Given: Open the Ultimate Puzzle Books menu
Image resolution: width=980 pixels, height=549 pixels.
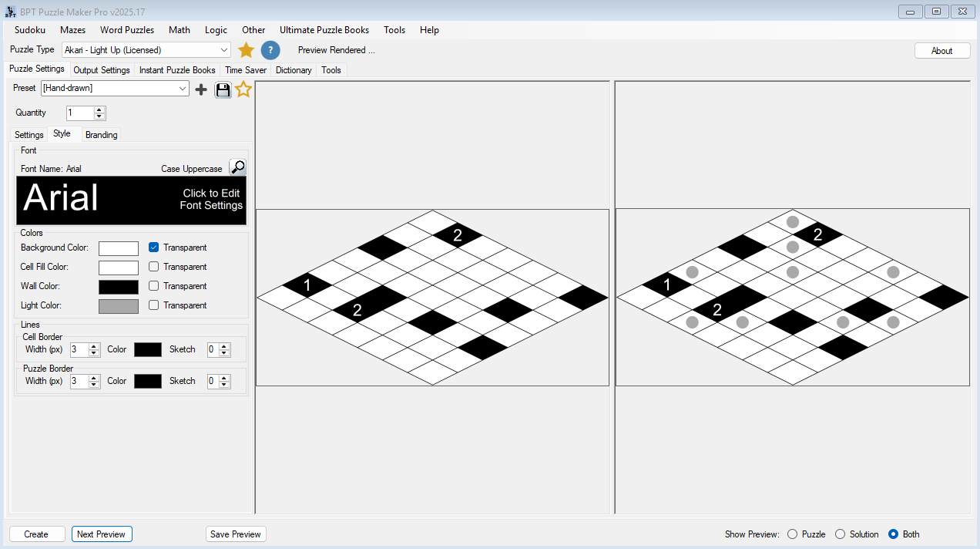Looking at the screenshot, I should [x=324, y=30].
